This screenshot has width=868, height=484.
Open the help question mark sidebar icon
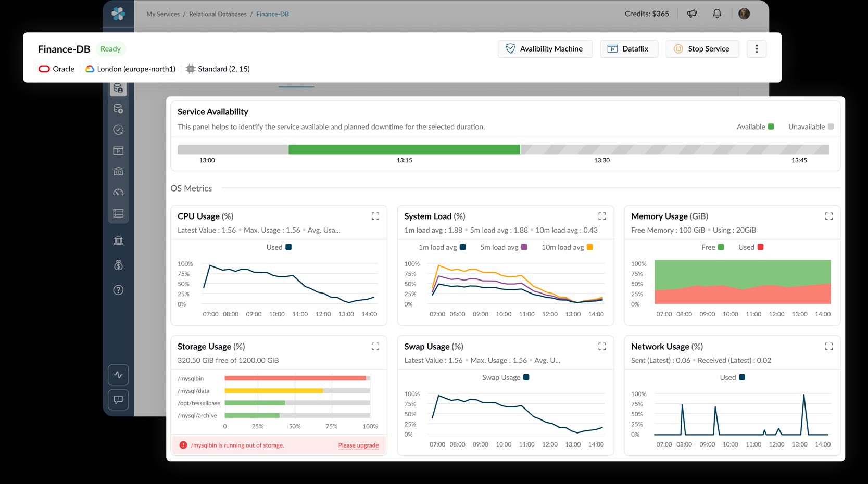pyautogui.click(x=118, y=290)
